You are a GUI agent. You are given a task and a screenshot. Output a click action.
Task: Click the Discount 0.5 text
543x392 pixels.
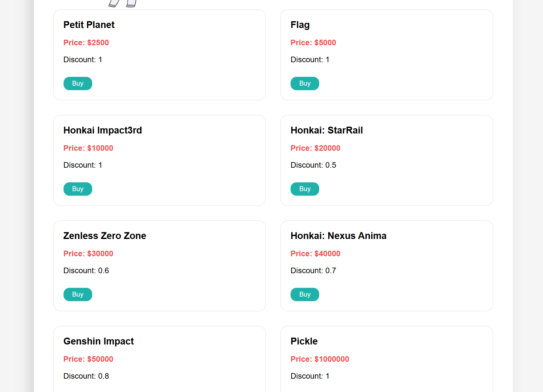point(313,165)
